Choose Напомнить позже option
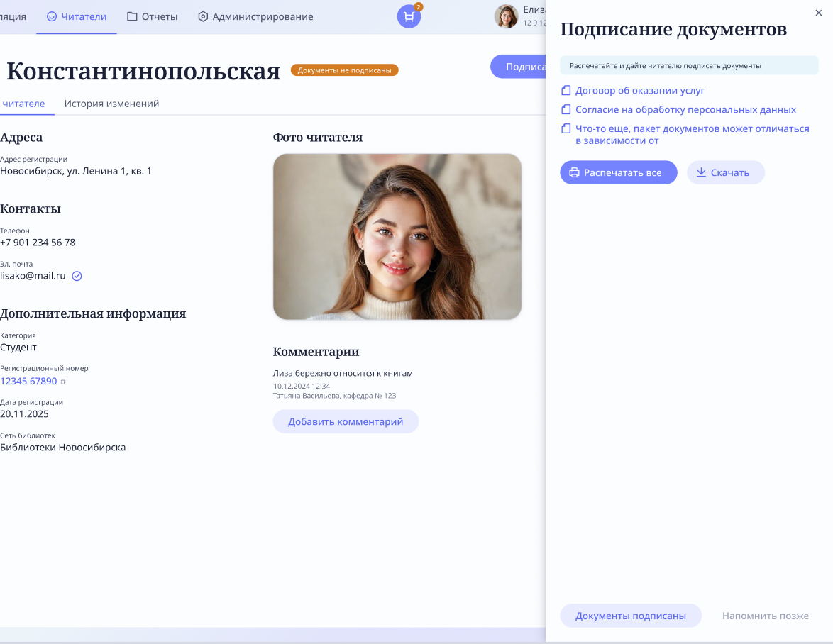This screenshot has height=644, width=833. [x=765, y=616]
